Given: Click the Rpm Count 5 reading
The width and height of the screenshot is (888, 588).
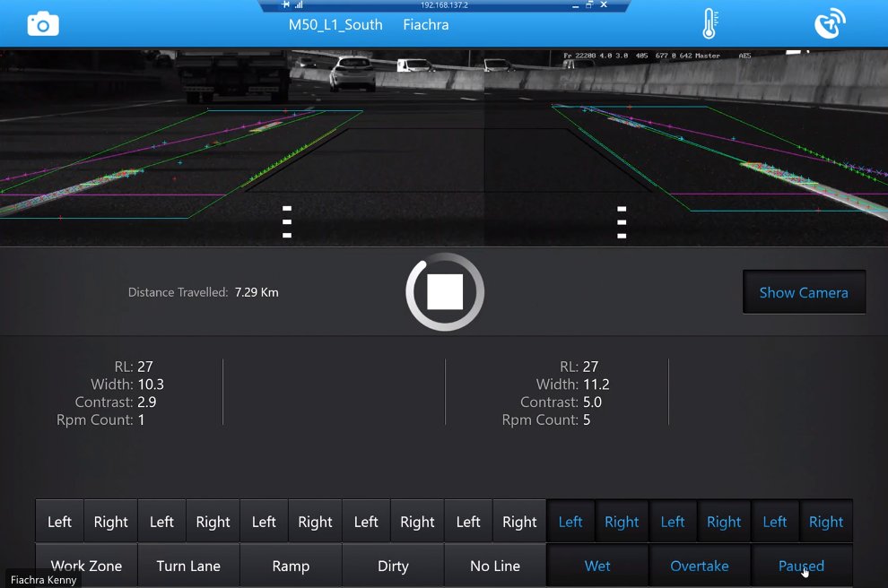Looking at the screenshot, I should (x=546, y=419).
